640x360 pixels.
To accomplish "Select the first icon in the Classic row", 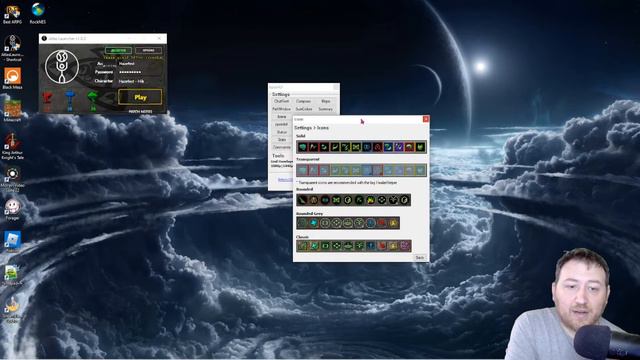I will point(302,246).
